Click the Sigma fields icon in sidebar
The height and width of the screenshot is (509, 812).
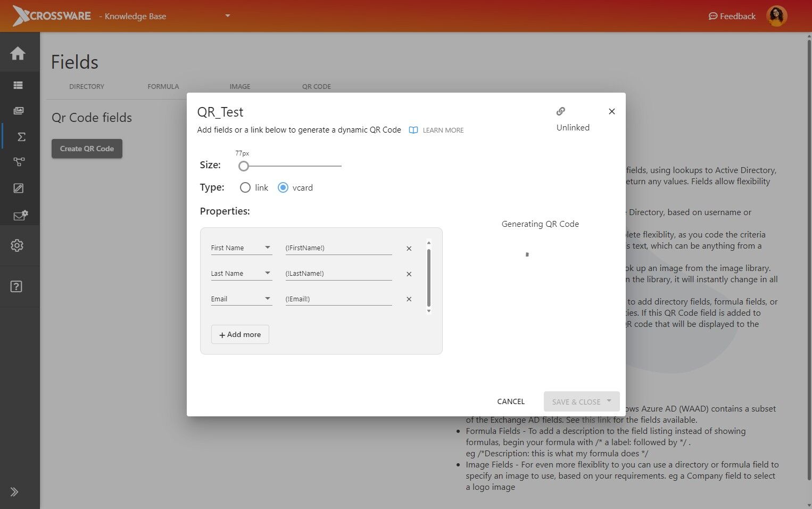tap(21, 137)
